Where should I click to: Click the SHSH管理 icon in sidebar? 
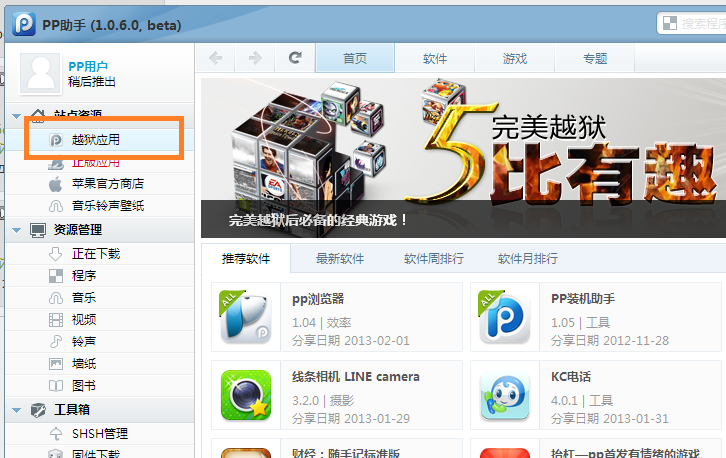[x=56, y=434]
